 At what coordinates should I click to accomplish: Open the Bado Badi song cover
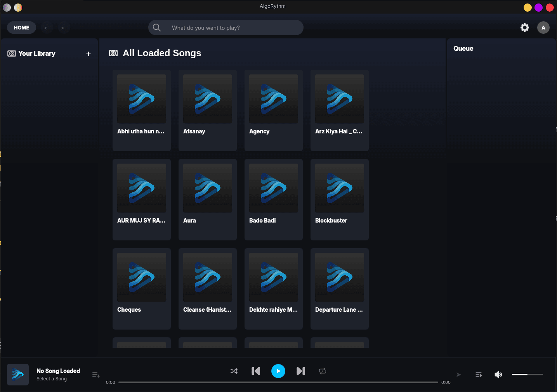[274, 188]
